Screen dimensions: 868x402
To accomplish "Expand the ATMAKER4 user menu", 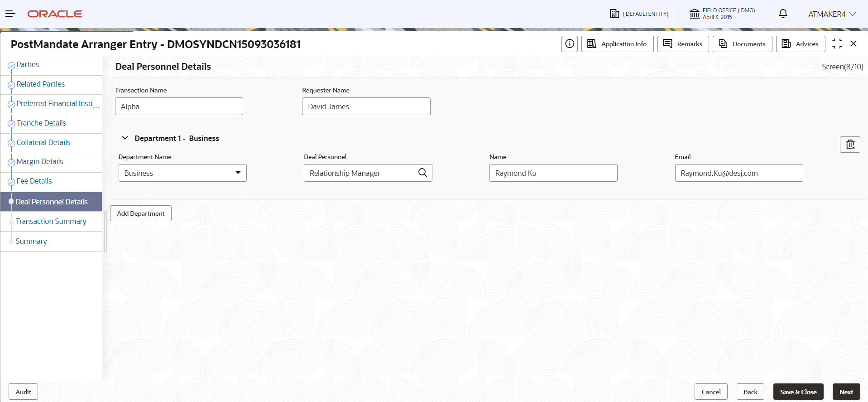I will click(832, 14).
